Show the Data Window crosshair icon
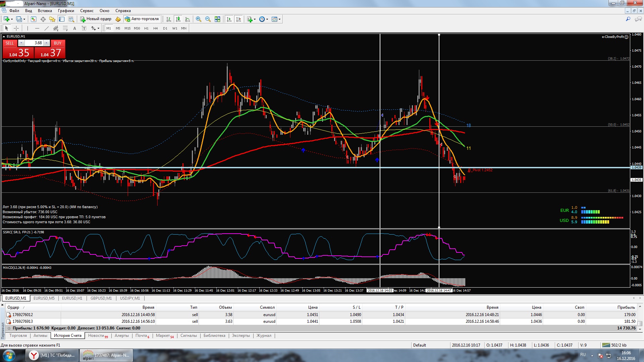 [43, 19]
